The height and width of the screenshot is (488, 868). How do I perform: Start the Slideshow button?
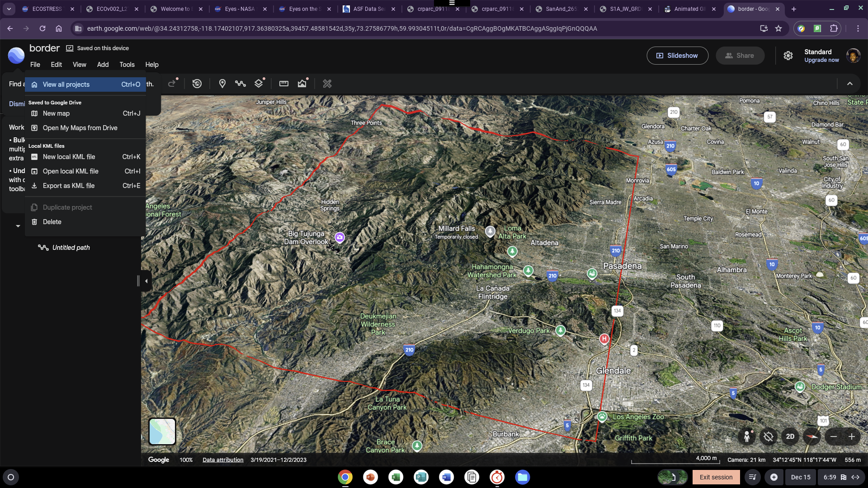[677, 56]
